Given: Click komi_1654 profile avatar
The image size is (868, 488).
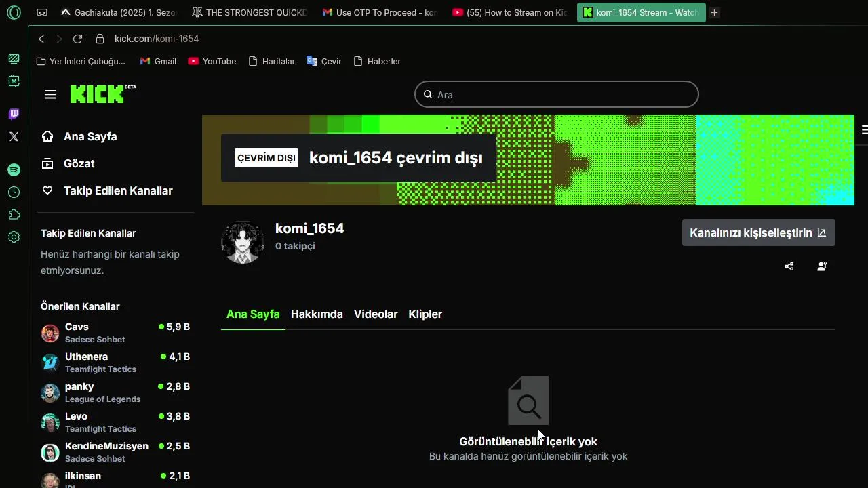Looking at the screenshot, I should coord(243,241).
